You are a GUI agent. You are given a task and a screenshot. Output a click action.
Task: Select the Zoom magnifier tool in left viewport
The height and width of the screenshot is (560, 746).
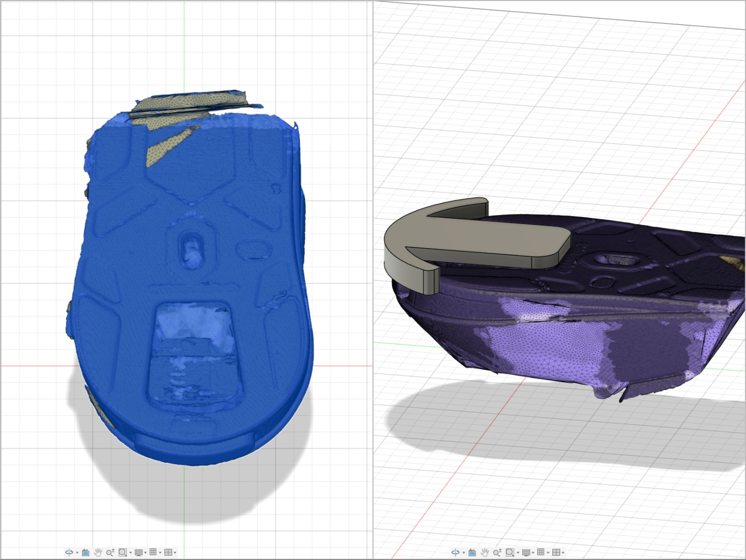pyautogui.click(x=110, y=552)
